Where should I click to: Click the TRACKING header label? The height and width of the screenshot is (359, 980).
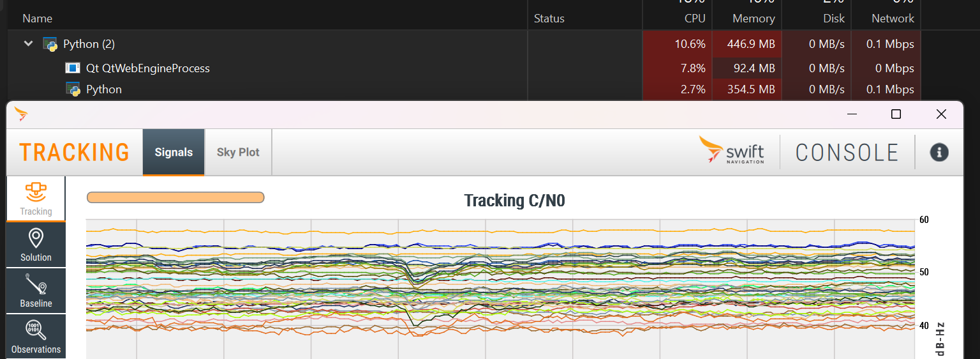[74, 152]
